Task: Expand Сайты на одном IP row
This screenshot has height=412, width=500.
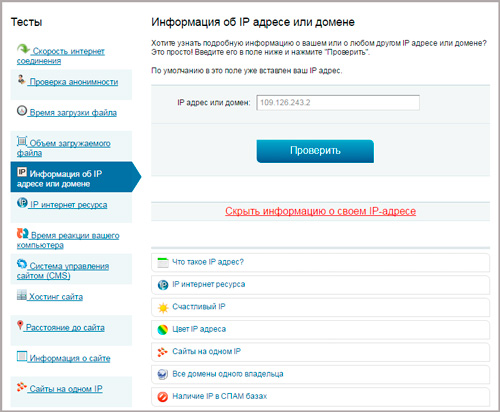Action: 320,352
